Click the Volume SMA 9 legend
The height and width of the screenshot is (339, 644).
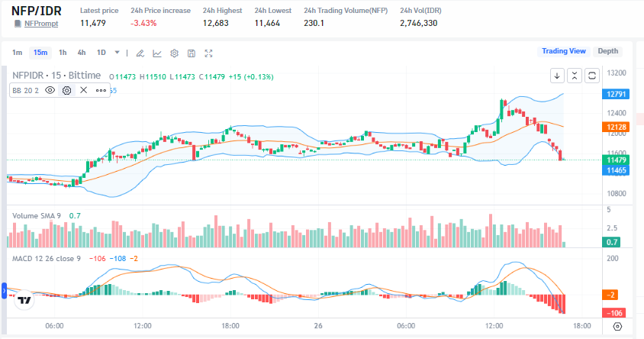coord(37,216)
